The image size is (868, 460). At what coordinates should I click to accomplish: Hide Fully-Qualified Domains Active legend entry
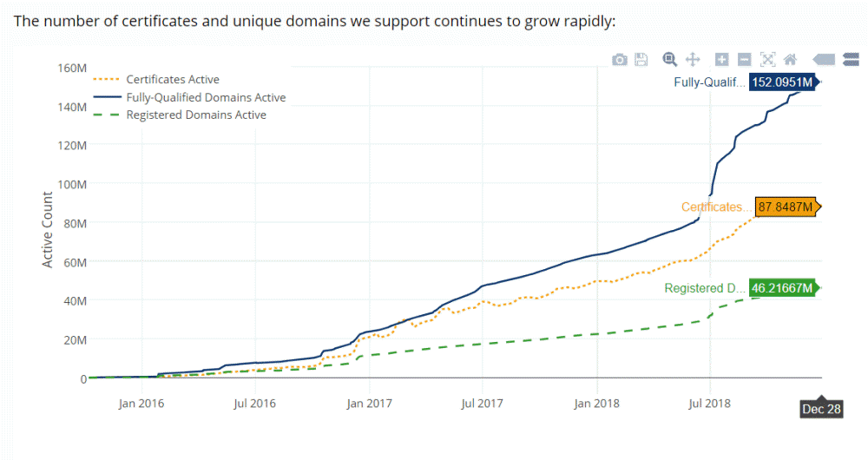(x=205, y=97)
